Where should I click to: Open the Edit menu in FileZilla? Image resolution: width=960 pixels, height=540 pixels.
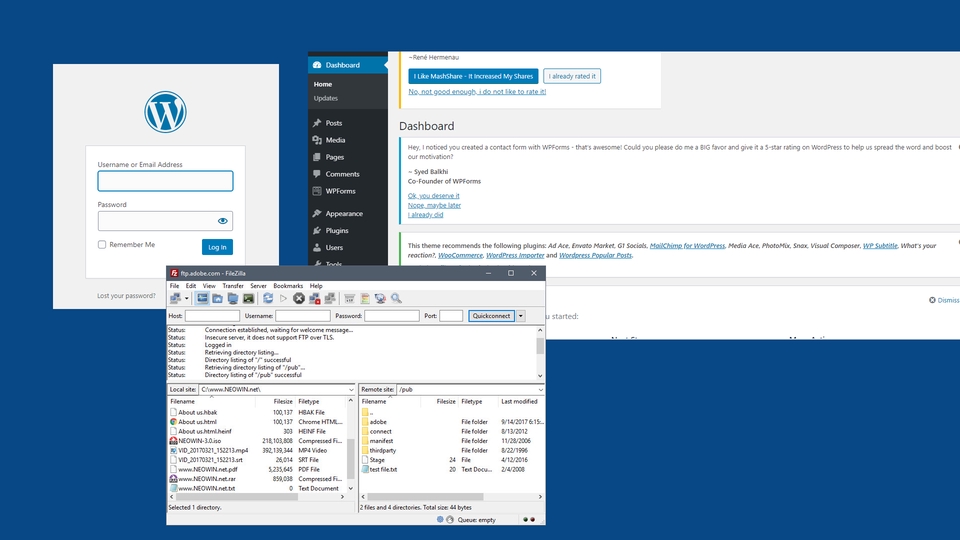(191, 286)
